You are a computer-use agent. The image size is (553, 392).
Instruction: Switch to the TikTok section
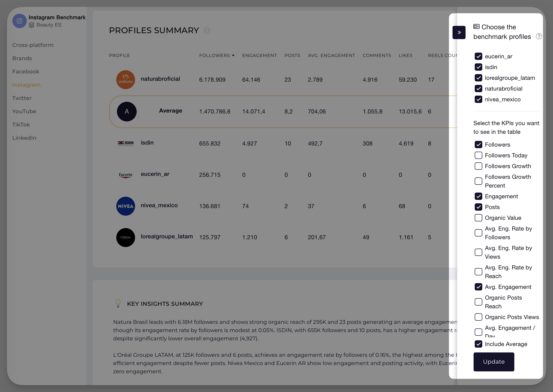[21, 125]
